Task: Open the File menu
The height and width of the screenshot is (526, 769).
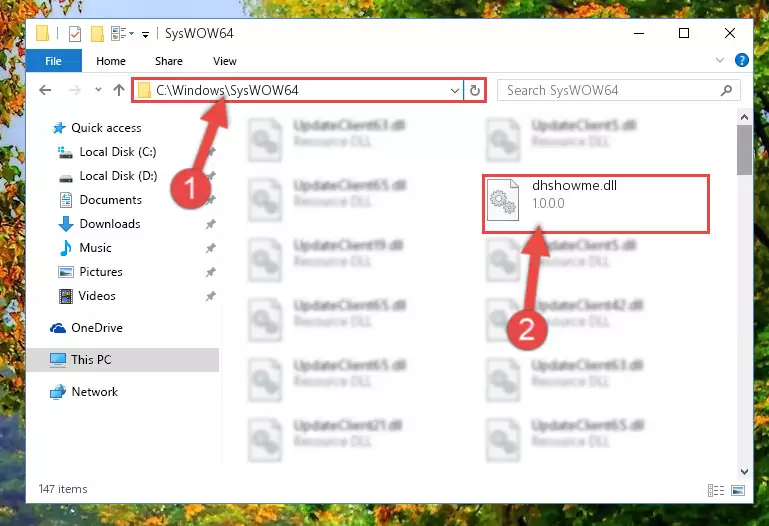Action: coord(53,61)
